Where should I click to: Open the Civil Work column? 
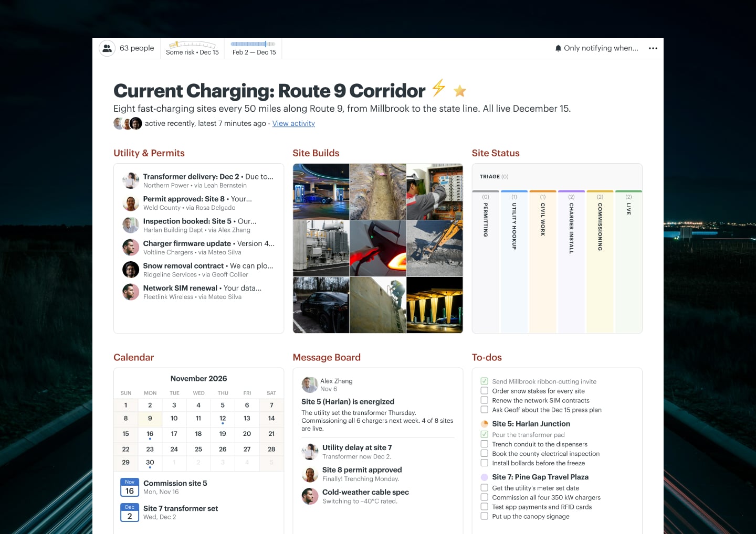coord(543,261)
